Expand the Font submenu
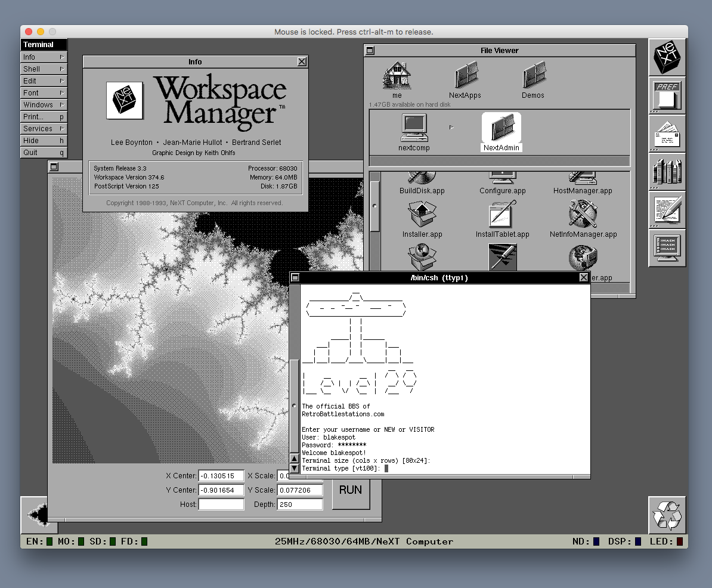 (44, 92)
